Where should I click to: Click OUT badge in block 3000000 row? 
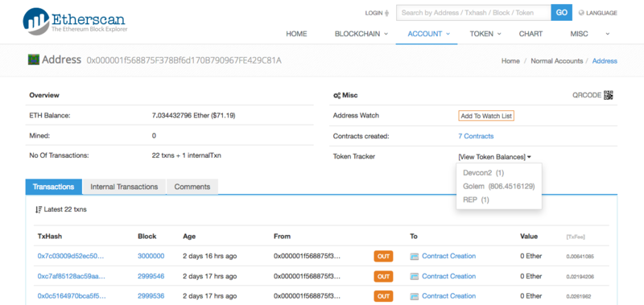pyautogui.click(x=383, y=256)
